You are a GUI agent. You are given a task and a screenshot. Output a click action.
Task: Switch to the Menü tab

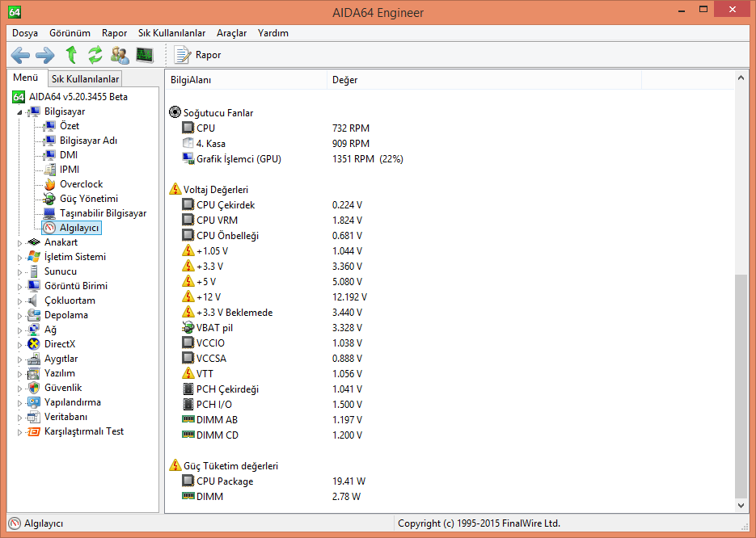(x=26, y=78)
